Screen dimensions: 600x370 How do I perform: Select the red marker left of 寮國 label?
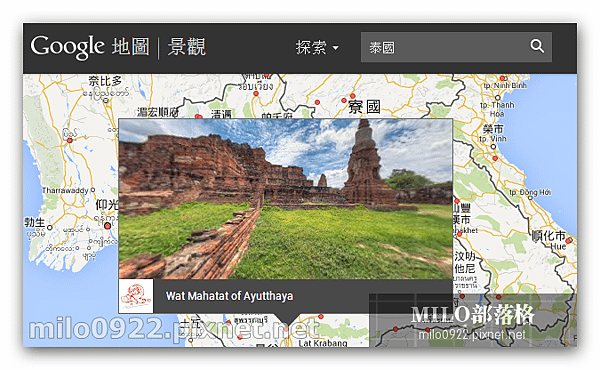click(x=344, y=100)
